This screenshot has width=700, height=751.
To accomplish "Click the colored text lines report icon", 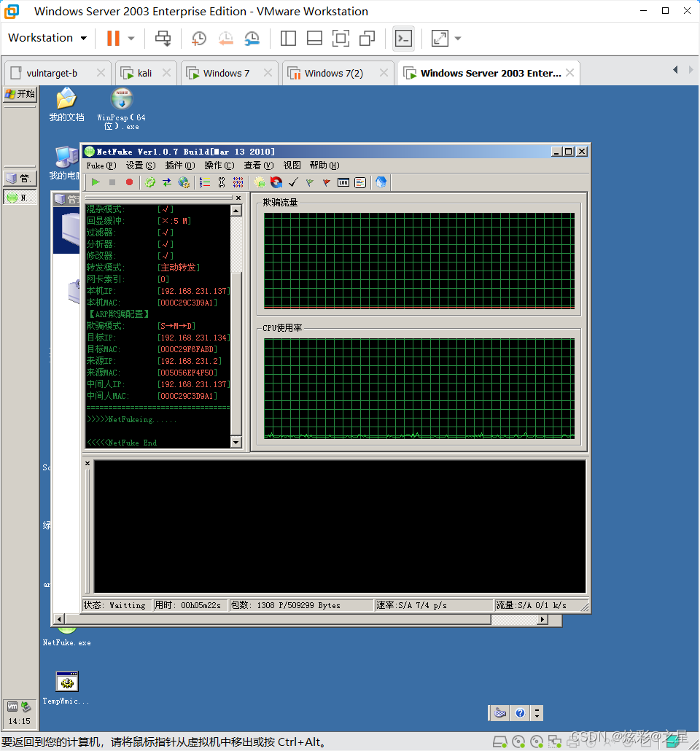I will (360, 182).
